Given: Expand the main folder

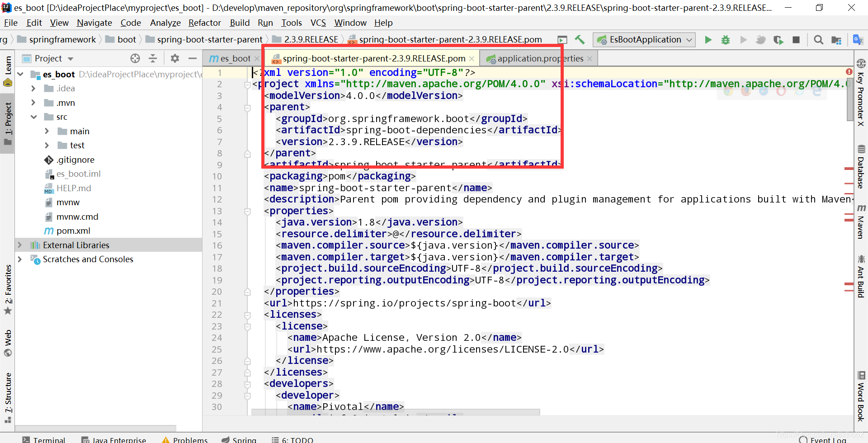Looking at the screenshot, I should [47, 131].
